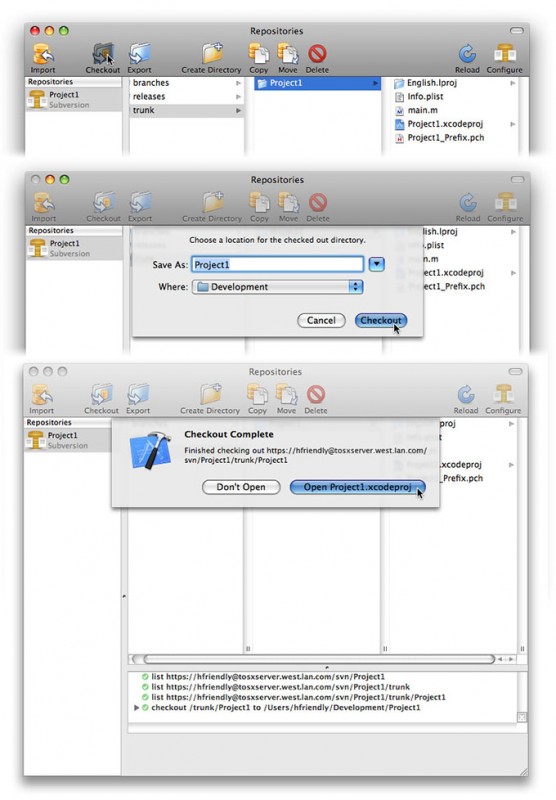Open Configure in the top window toolbar
The image size is (556, 800).
[x=504, y=54]
